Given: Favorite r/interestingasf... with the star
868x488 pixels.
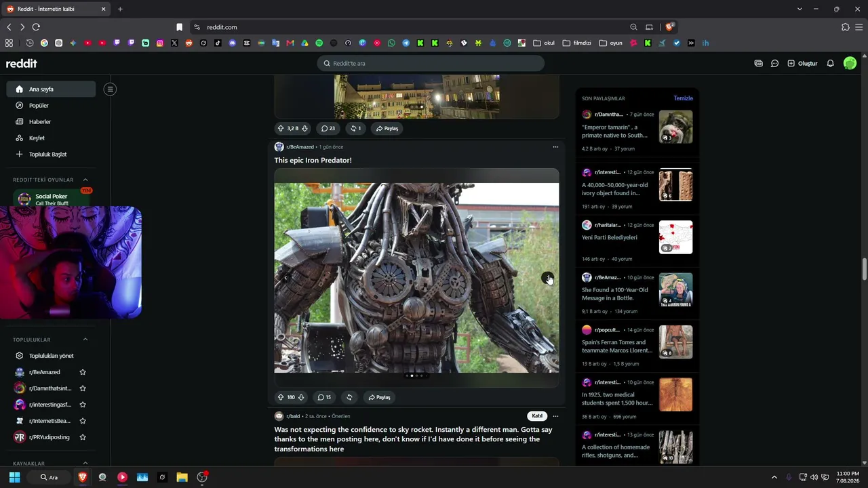Looking at the screenshot, I should (x=83, y=405).
